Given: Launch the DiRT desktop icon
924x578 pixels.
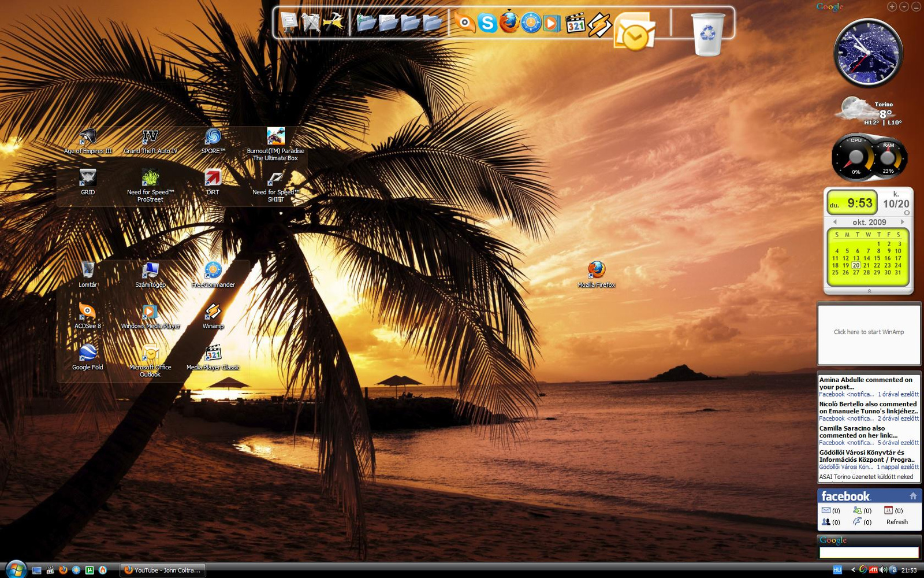Looking at the screenshot, I should point(213,183).
